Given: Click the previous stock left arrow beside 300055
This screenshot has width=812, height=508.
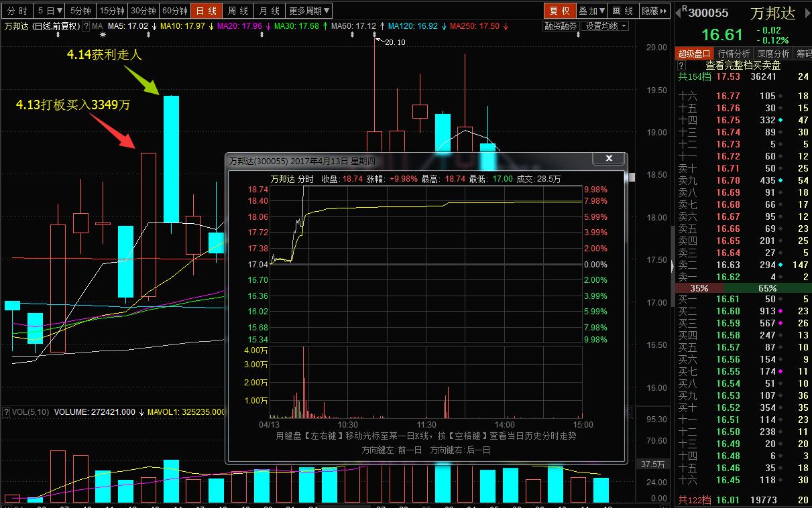Looking at the screenshot, I should point(679,11).
